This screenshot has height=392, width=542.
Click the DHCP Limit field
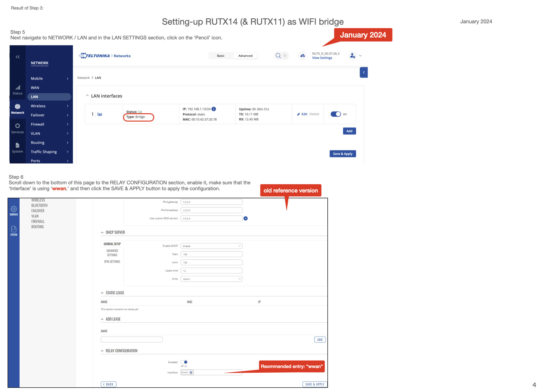coord(212,263)
